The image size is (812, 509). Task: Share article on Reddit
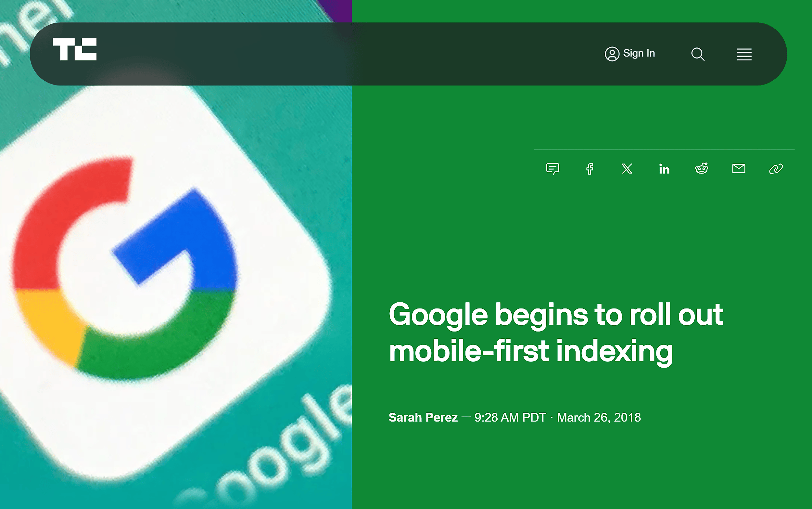[x=701, y=168]
